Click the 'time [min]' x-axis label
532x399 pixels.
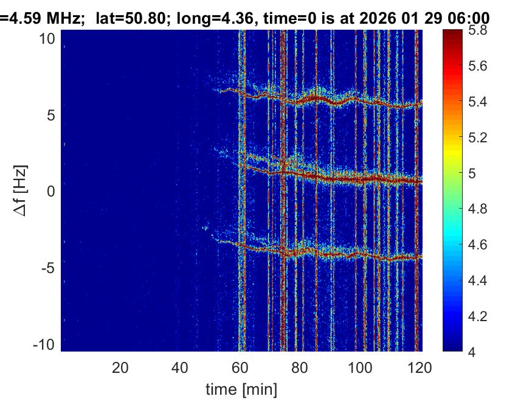coord(243,388)
